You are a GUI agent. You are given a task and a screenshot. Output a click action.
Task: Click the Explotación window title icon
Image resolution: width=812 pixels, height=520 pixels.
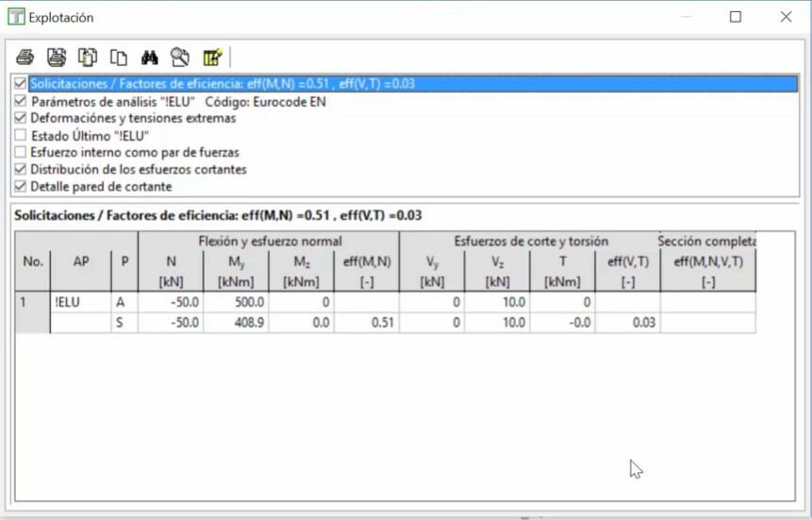[x=15, y=17]
